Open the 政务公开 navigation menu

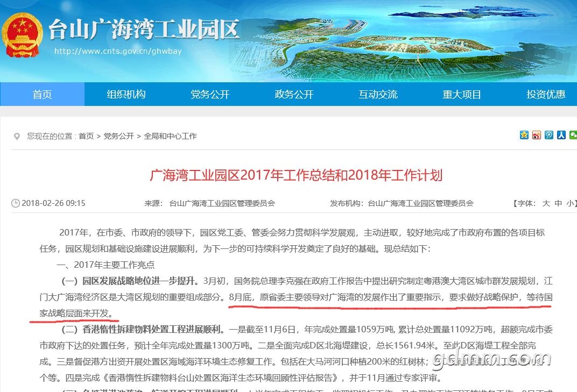(294, 95)
